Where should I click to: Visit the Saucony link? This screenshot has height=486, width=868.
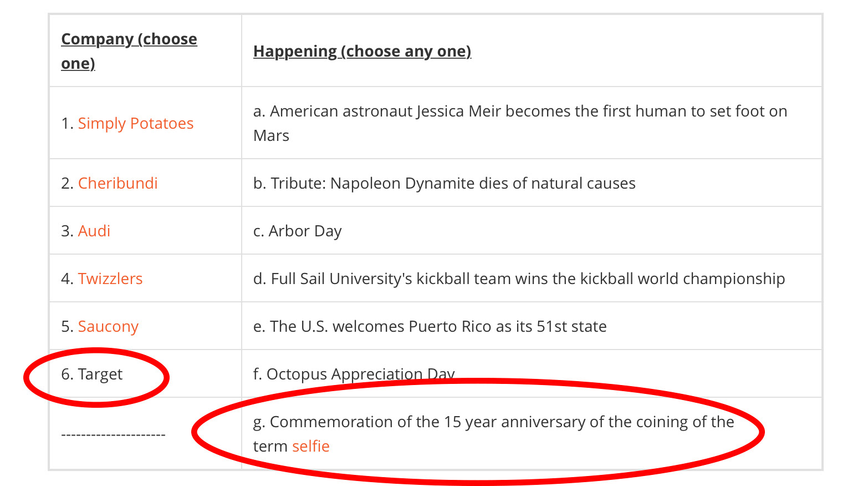tap(108, 326)
